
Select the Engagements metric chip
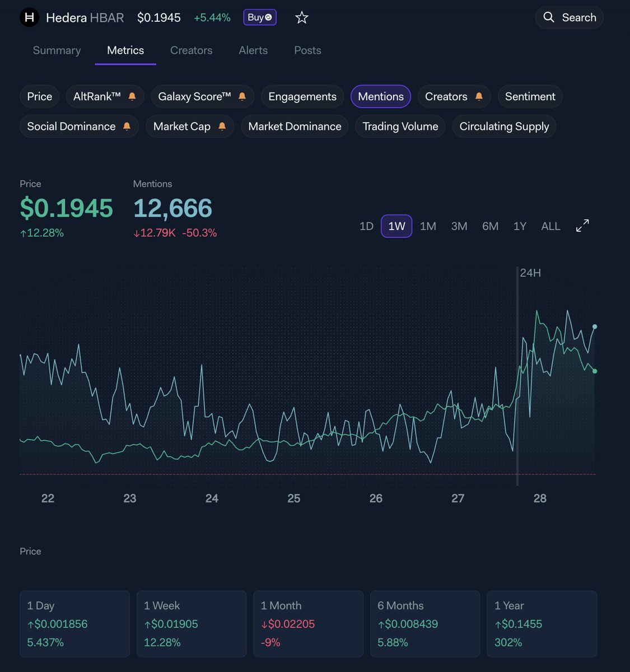tap(302, 96)
